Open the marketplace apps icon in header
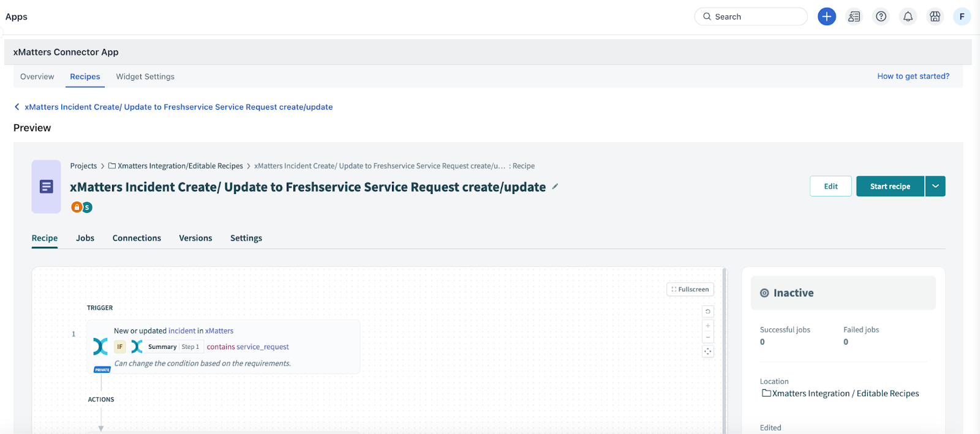The width and height of the screenshot is (980, 434). click(x=935, y=17)
